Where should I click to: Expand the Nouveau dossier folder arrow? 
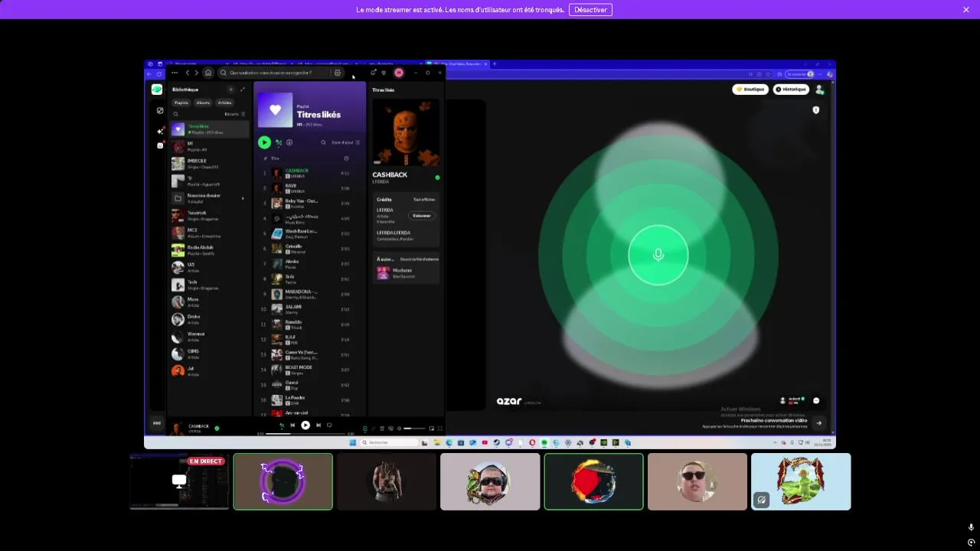coord(243,198)
